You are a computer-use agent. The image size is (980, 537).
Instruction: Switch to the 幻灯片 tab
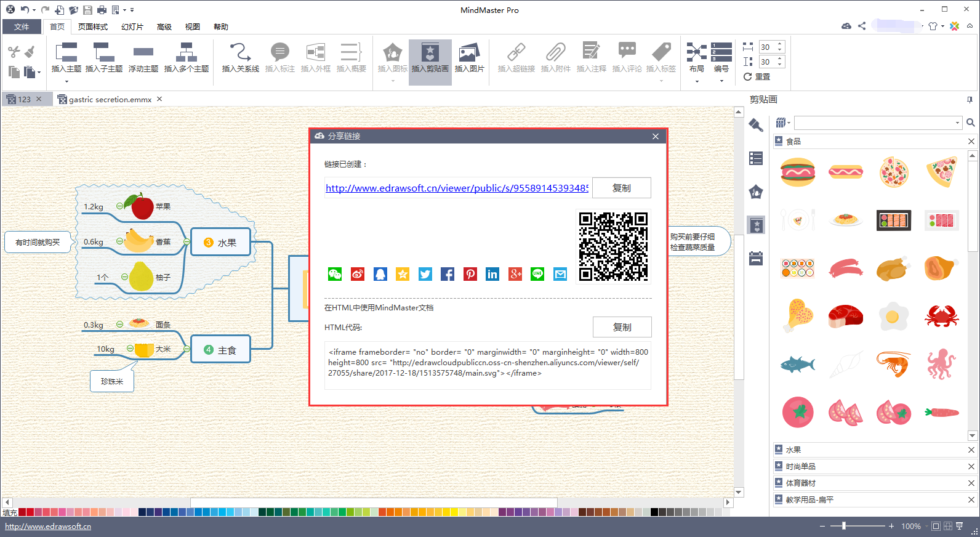[132, 26]
